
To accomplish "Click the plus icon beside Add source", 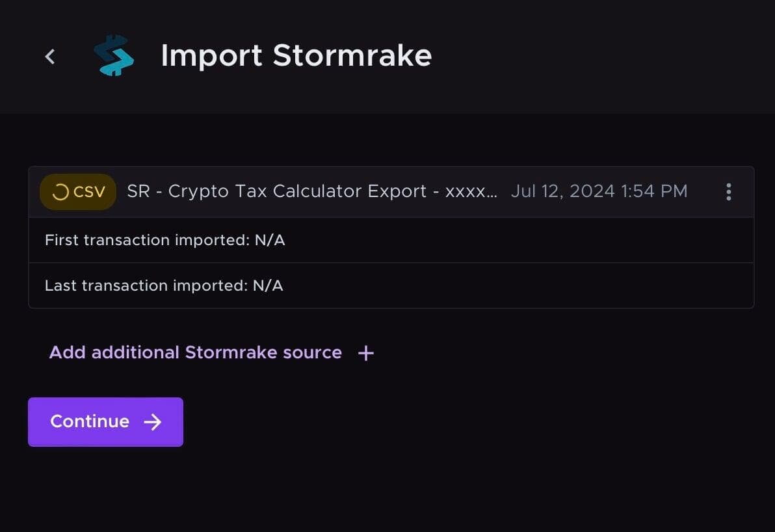I will 366,353.
